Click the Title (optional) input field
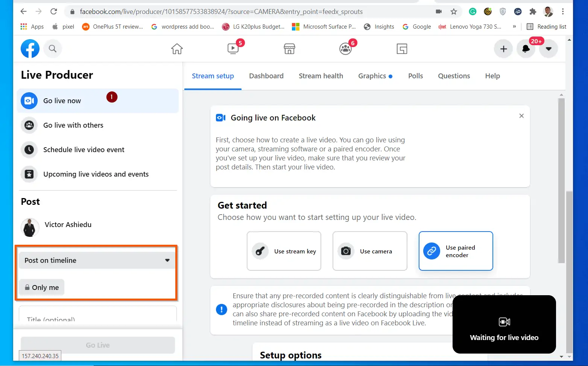The height and width of the screenshot is (366, 588). click(98, 314)
